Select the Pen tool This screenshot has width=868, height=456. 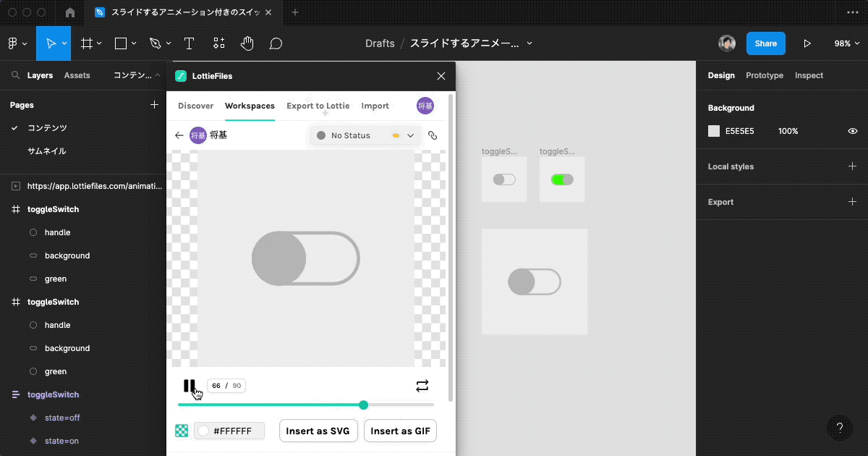point(155,43)
